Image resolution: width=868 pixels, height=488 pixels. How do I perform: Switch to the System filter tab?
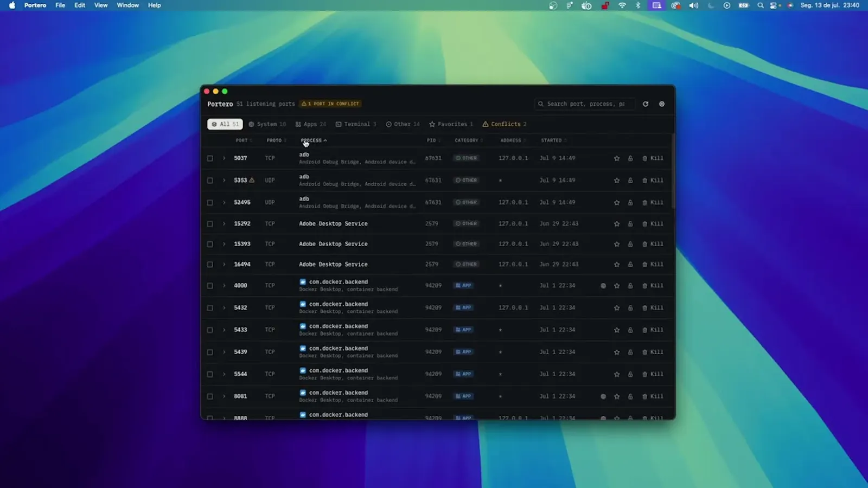[x=267, y=124]
